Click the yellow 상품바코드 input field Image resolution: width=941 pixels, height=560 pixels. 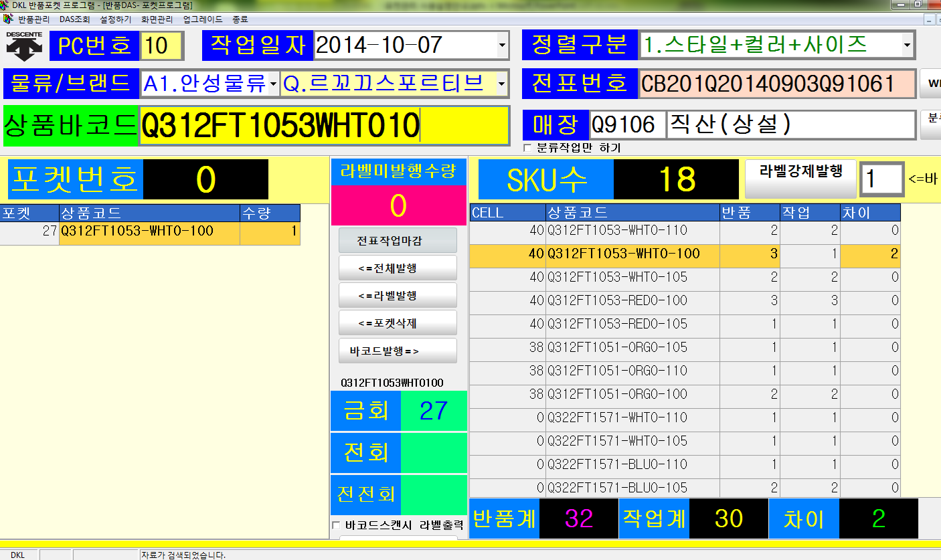pos(324,126)
